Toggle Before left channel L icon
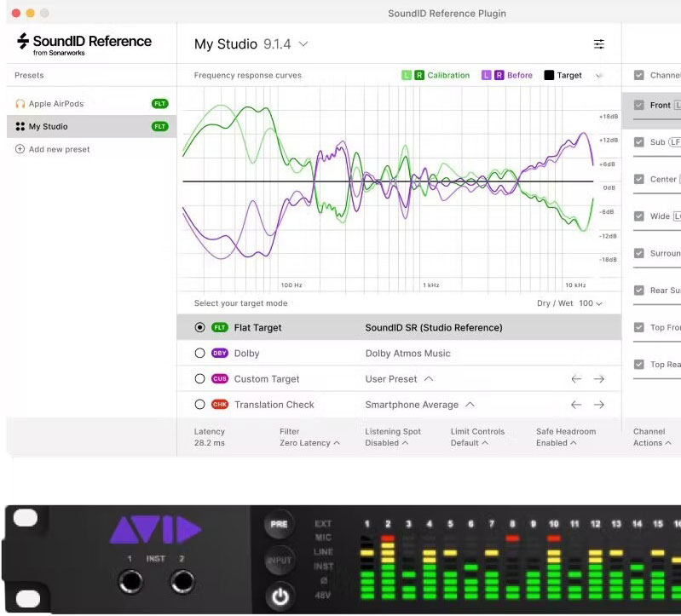The height and width of the screenshot is (616, 681). [x=486, y=75]
